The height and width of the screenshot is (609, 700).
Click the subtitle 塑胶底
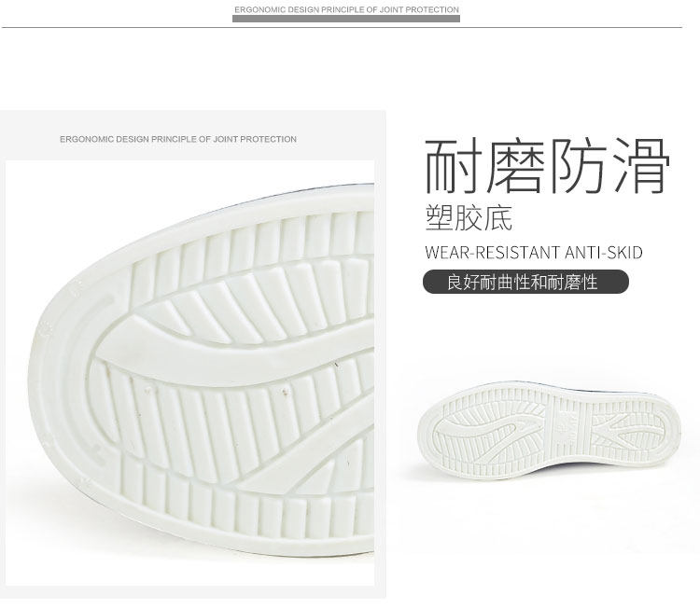[469, 218]
